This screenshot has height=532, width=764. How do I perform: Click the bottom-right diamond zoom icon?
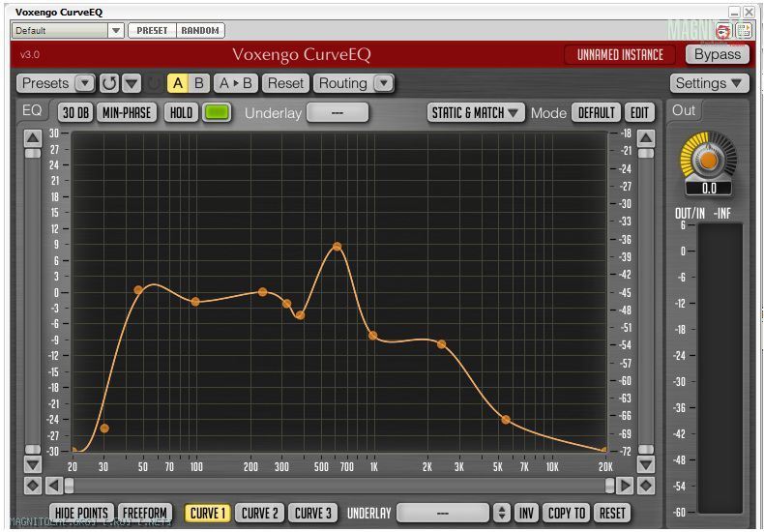point(646,486)
